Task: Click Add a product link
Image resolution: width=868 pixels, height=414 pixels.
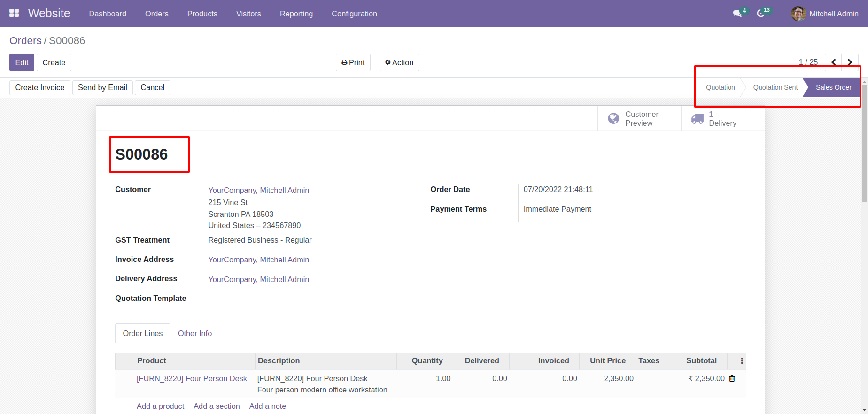Action: coord(160,406)
